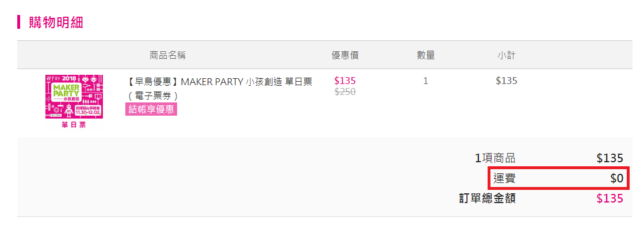Screen dimensions: 644x229
Task: Select the pink $135 discounted price
Action: (345, 81)
